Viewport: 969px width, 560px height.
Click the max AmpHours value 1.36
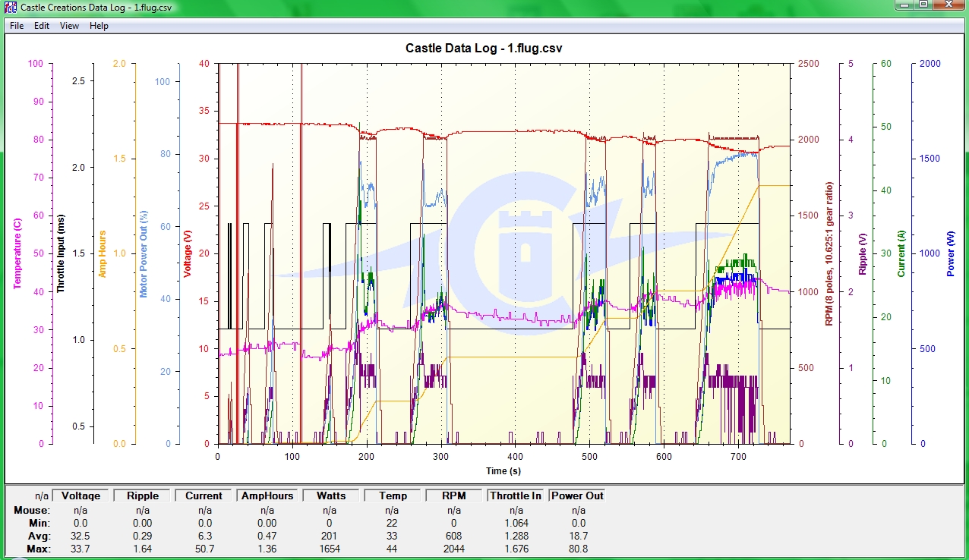(x=267, y=549)
